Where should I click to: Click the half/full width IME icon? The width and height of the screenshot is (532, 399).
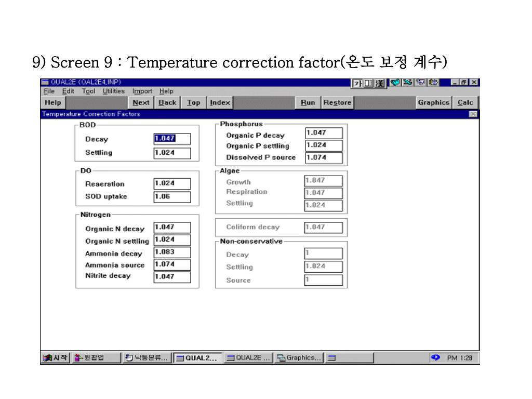368,83
